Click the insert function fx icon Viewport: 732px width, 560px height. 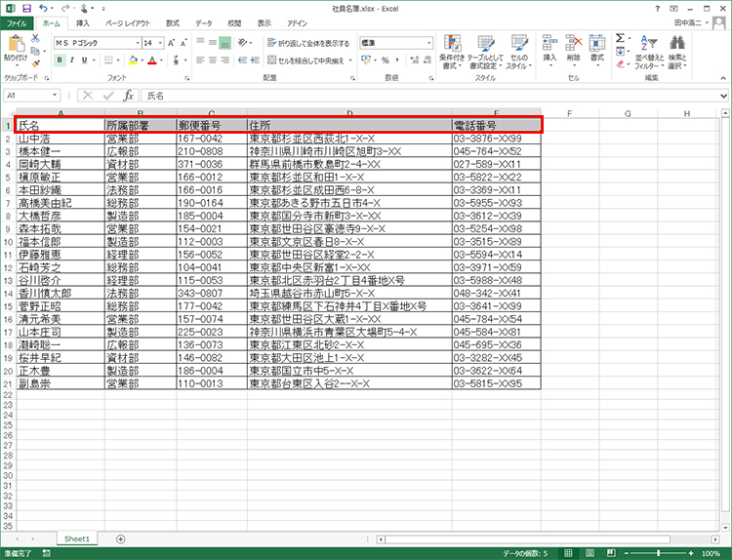[128, 96]
